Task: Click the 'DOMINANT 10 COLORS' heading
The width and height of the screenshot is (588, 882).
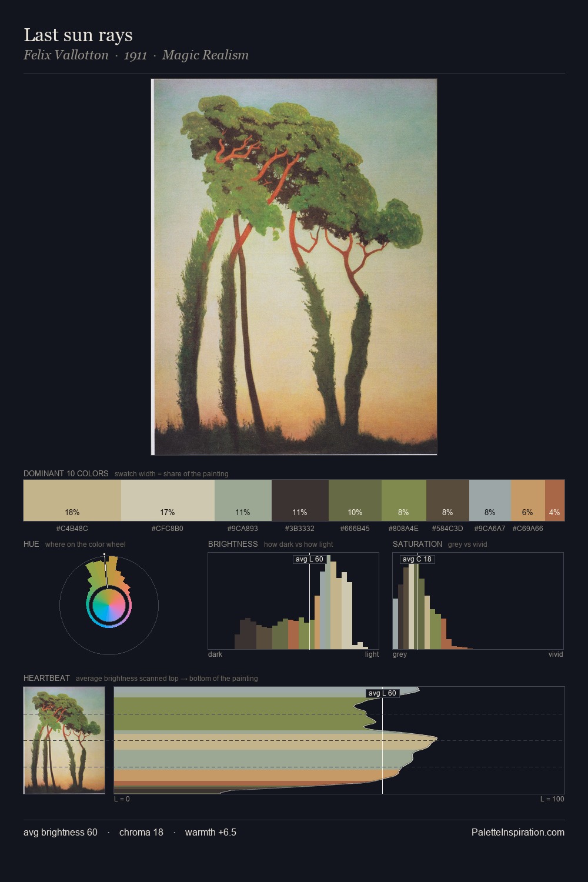Action: 66,473
